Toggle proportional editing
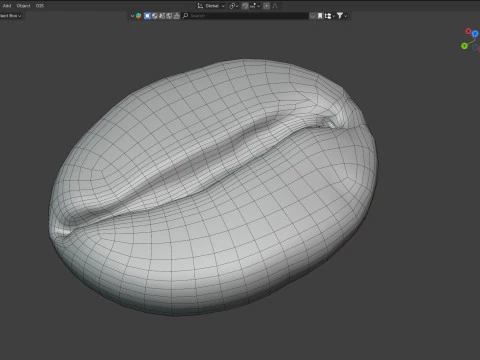Viewport: 480px width, 360px height. (x=266, y=6)
